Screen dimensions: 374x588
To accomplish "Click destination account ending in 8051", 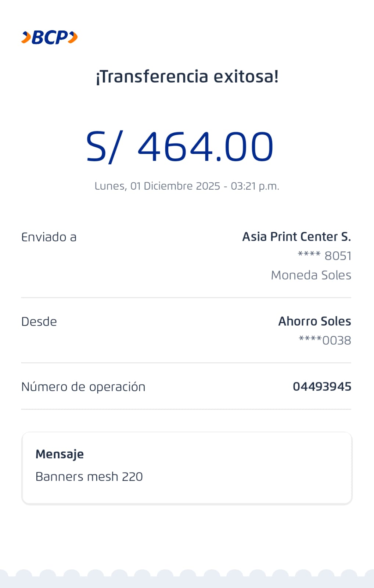I will (324, 256).
